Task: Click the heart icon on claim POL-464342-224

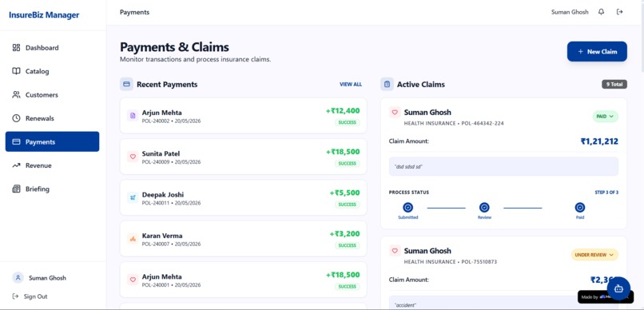Action: click(395, 112)
